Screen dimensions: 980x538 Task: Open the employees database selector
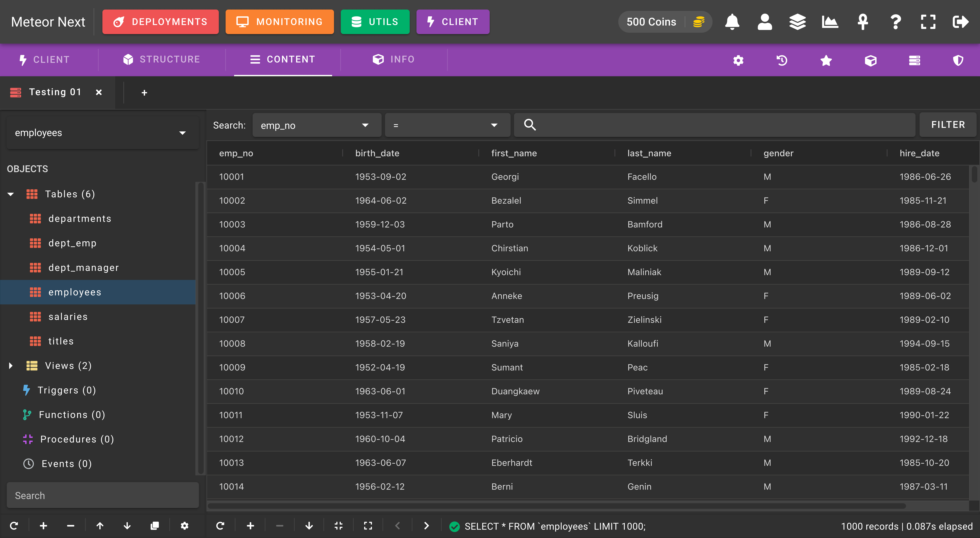(103, 132)
